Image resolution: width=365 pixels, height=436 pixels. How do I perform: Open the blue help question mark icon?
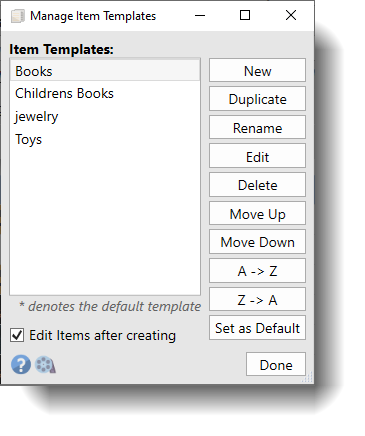[21, 364]
